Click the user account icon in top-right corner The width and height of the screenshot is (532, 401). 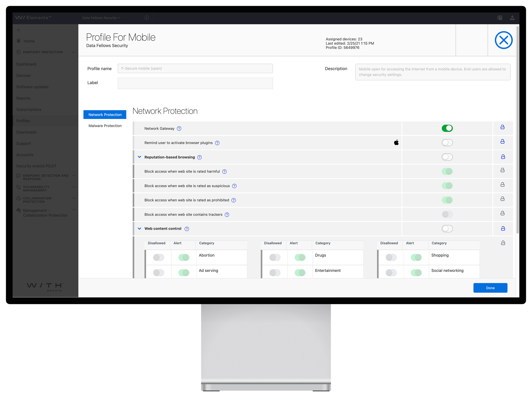[x=512, y=18]
